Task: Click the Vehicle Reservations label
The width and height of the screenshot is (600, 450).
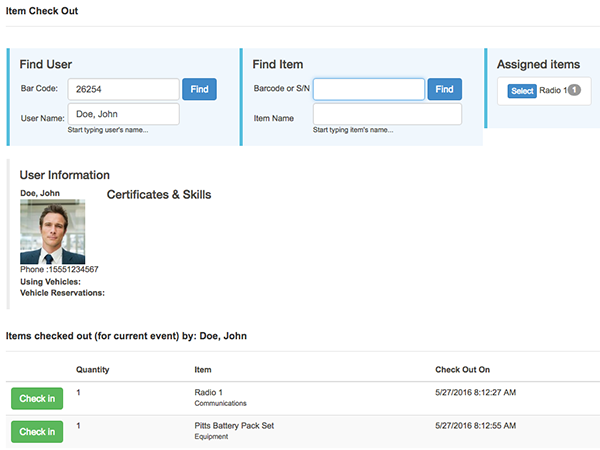Action: (x=62, y=293)
